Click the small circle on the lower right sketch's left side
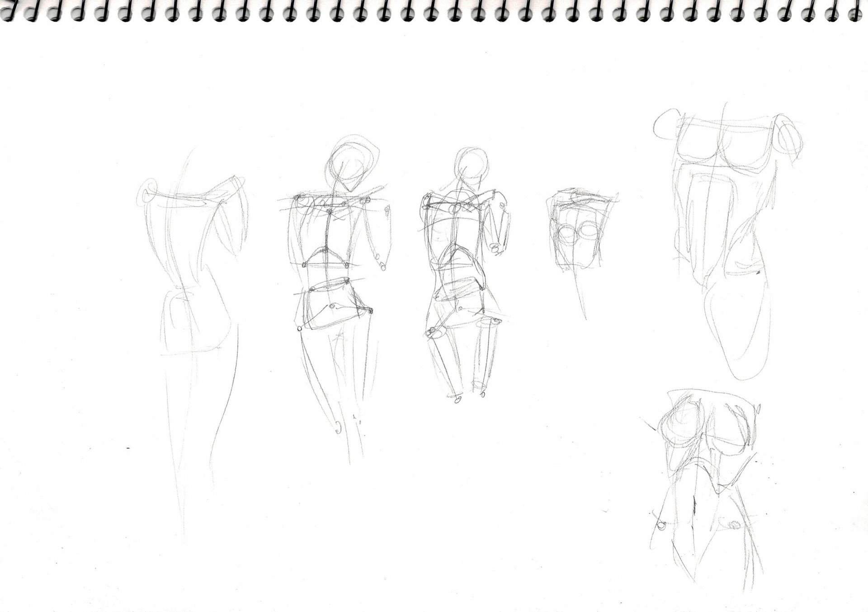 [661, 525]
